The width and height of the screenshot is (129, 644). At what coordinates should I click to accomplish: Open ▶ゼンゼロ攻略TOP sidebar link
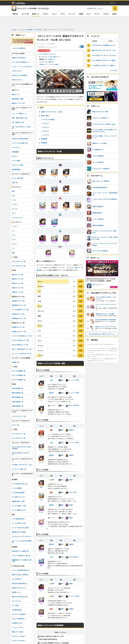[19, 48]
